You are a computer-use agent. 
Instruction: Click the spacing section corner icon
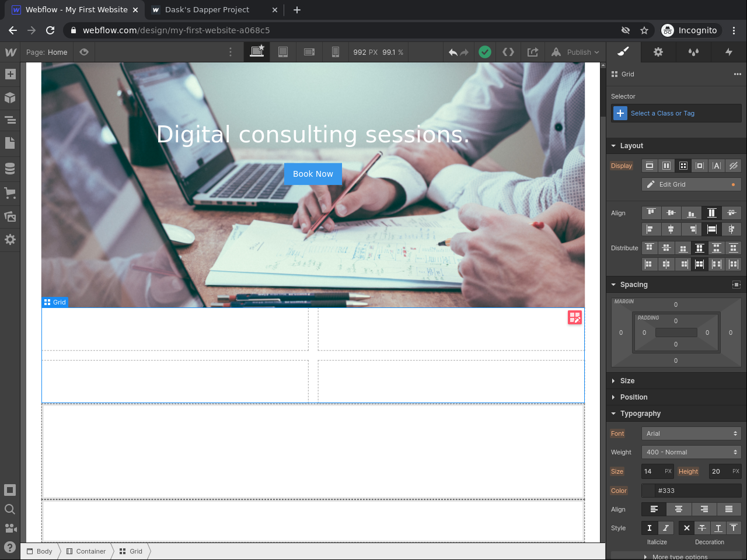click(x=736, y=285)
